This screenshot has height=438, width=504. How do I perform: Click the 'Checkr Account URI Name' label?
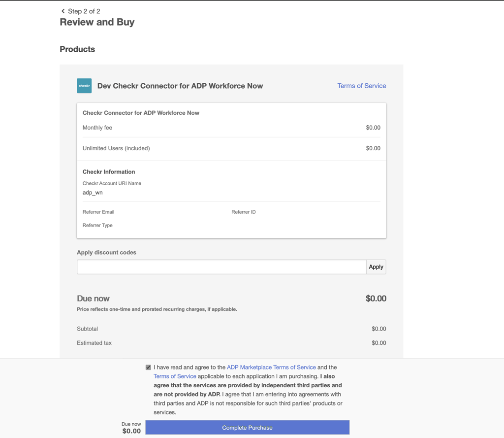click(112, 183)
